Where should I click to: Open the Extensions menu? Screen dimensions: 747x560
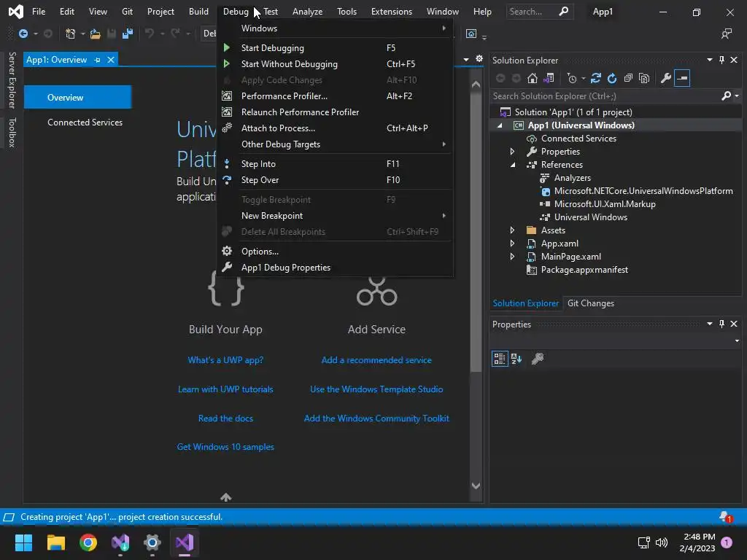coord(392,12)
